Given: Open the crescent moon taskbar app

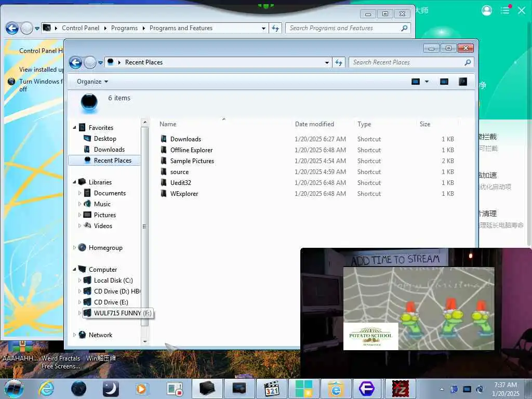Looking at the screenshot, I should (111, 389).
